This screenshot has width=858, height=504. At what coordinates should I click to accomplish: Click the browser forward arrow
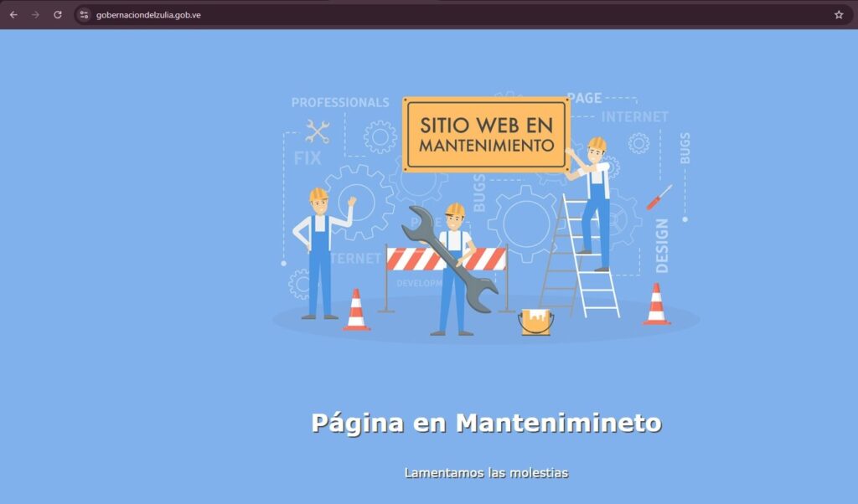pos(35,14)
